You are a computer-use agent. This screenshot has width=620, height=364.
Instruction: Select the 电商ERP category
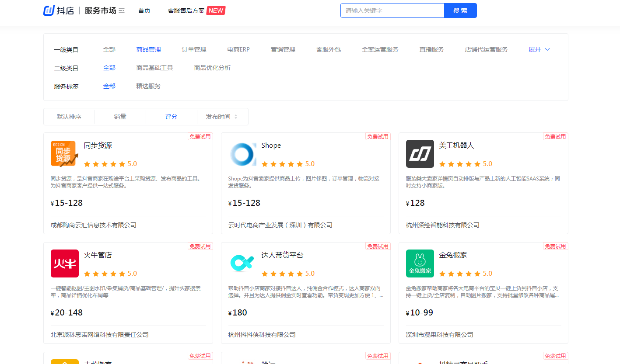[238, 49]
